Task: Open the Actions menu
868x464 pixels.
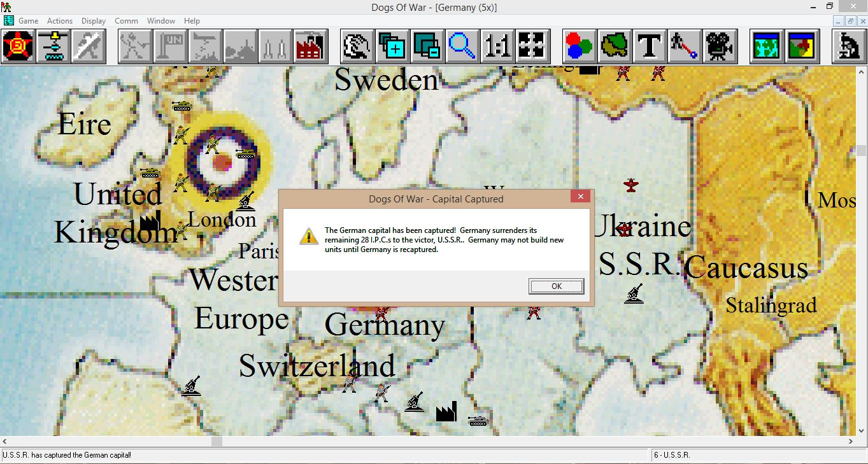Action: point(60,21)
